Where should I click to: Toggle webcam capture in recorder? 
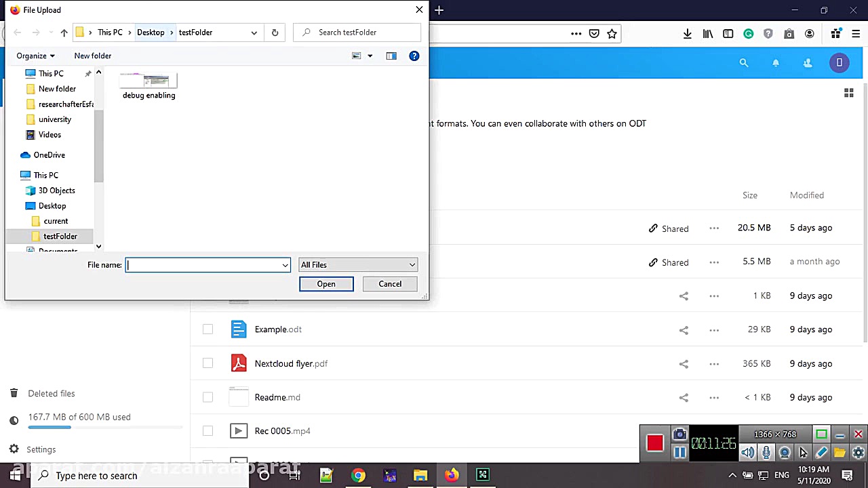pyautogui.click(x=785, y=453)
